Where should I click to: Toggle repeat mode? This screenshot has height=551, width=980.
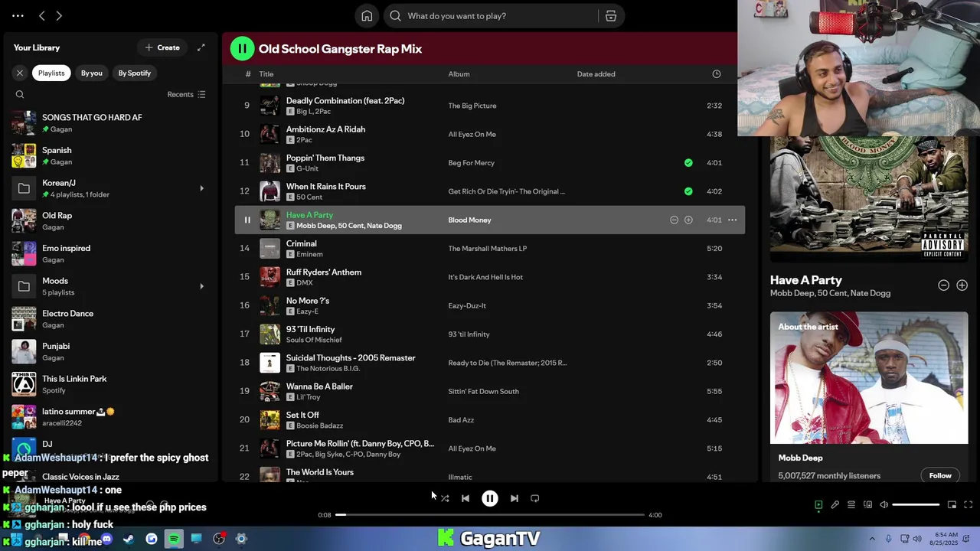[x=535, y=498]
